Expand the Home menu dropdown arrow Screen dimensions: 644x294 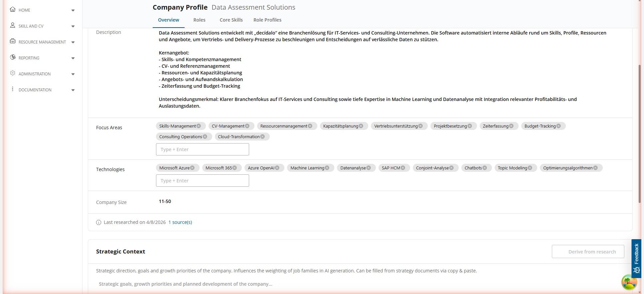73,10
